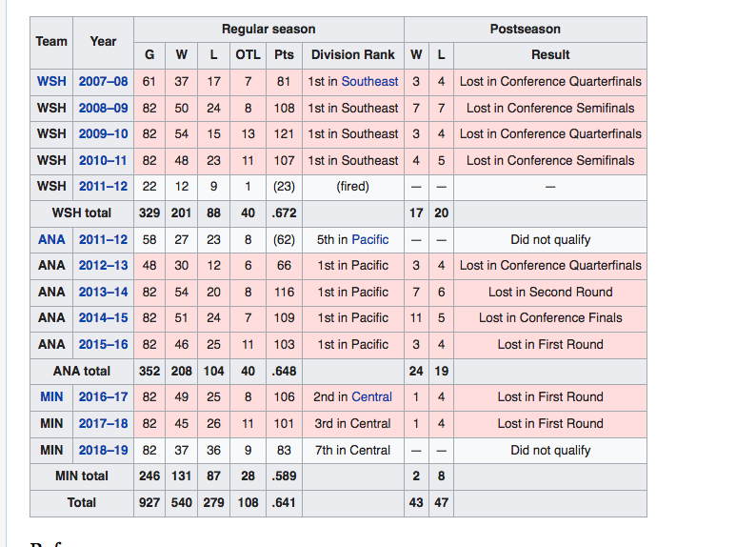Click the final 'Total' row label

point(82,503)
